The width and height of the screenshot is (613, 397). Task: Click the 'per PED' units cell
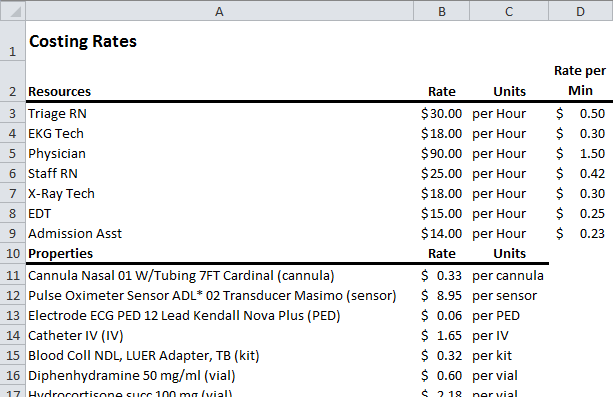click(x=509, y=315)
